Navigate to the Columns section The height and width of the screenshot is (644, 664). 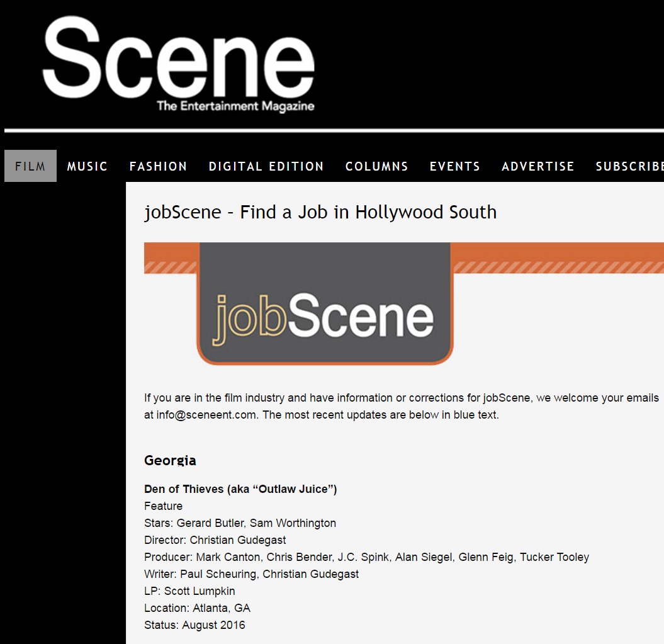[x=376, y=166]
